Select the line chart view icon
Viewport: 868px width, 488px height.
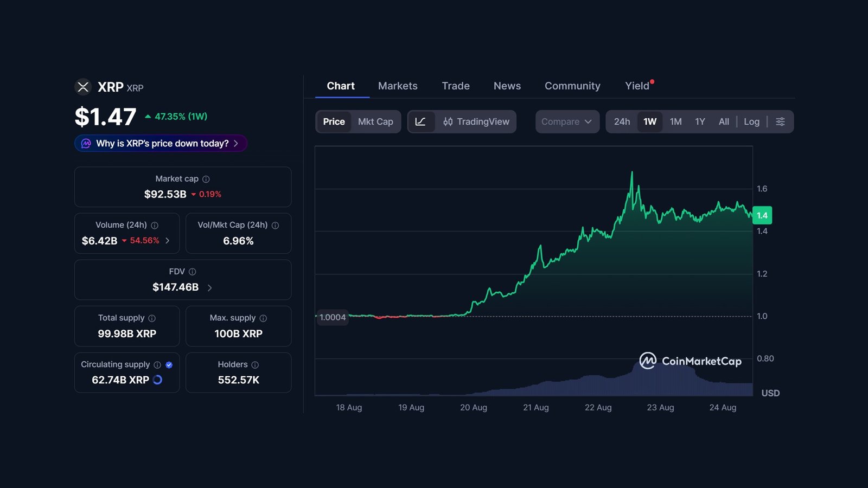[x=420, y=121]
